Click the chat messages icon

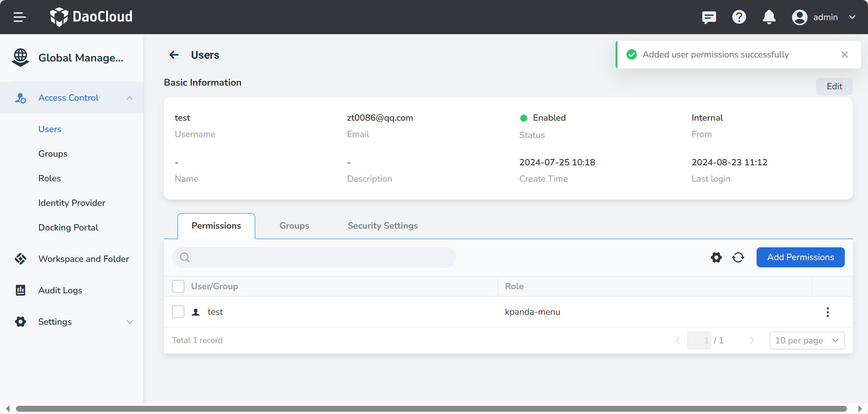[709, 17]
